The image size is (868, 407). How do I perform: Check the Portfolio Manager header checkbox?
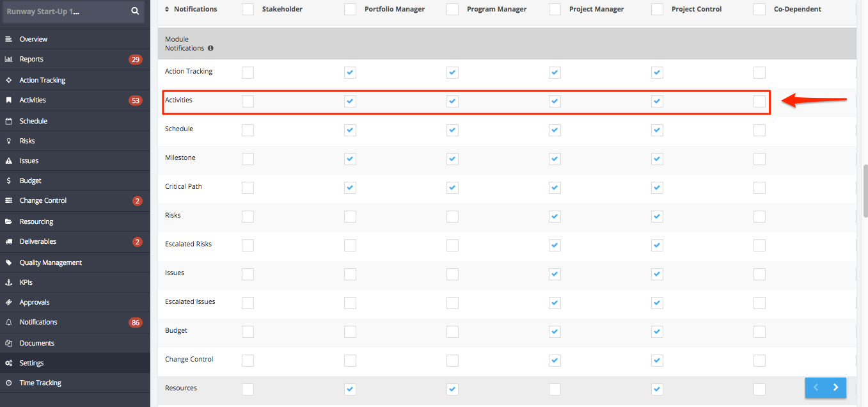[x=350, y=9]
